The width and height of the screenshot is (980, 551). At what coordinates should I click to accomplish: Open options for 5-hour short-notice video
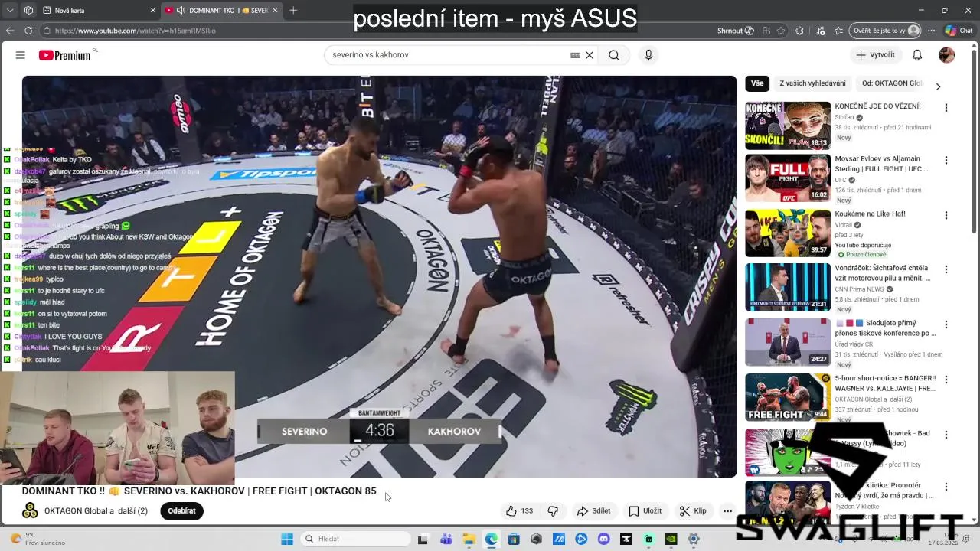[946, 380]
